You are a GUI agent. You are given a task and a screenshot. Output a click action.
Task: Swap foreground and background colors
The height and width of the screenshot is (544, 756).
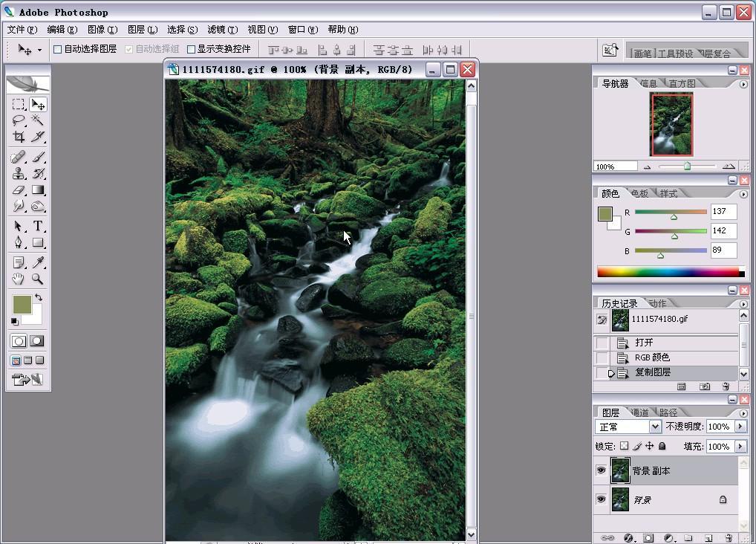coord(39,298)
